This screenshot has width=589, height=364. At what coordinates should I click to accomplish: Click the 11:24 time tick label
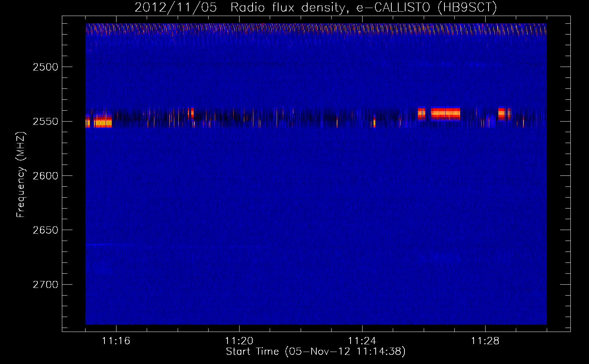click(362, 341)
